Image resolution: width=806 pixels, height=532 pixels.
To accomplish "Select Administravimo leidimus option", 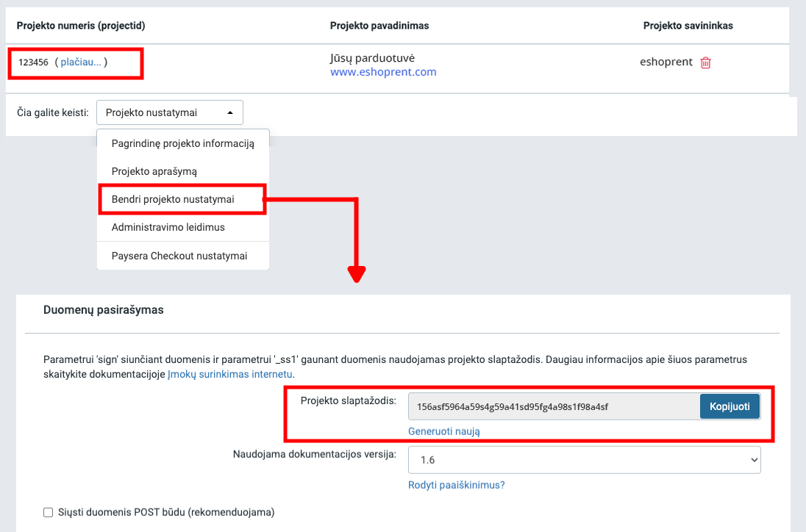I will point(168,227).
